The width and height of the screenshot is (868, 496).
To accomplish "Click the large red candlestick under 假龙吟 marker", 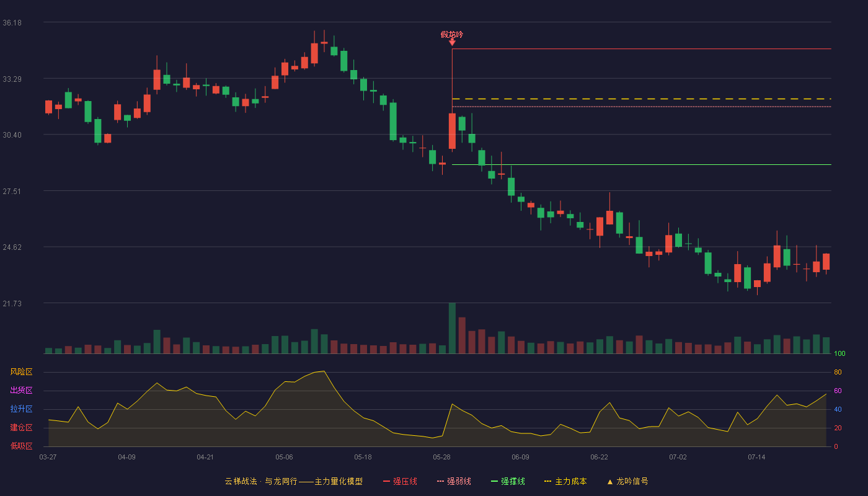I will coord(452,131).
